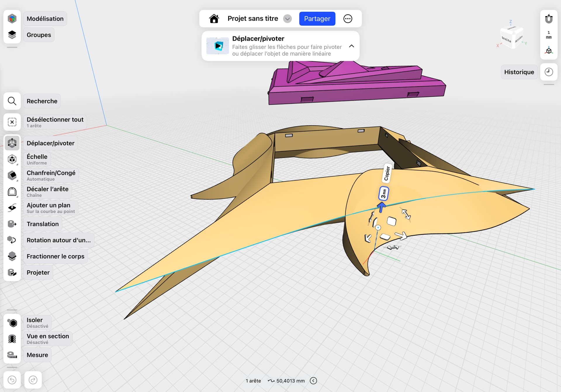Image resolution: width=561 pixels, height=392 pixels.
Task: Open the Projeter tool icon
Action: coord(12,272)
